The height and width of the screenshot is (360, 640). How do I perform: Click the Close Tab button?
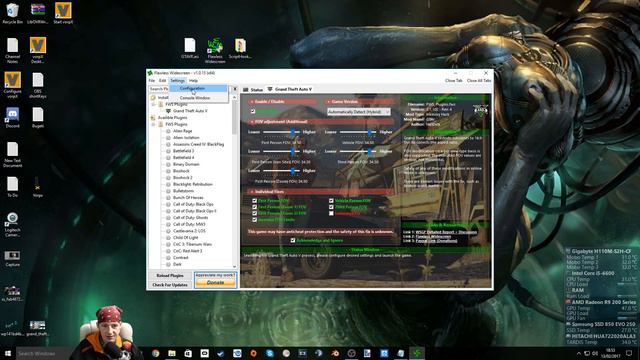tap(453, 81)
